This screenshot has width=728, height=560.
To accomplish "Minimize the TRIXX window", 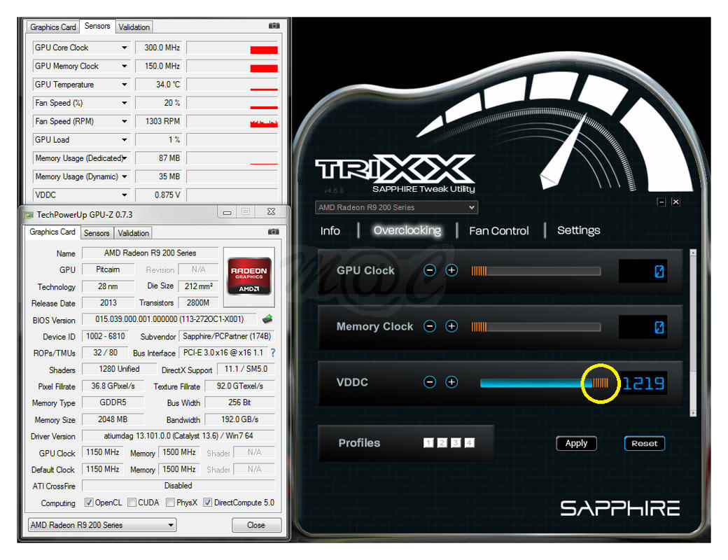I will coord(661,202).
